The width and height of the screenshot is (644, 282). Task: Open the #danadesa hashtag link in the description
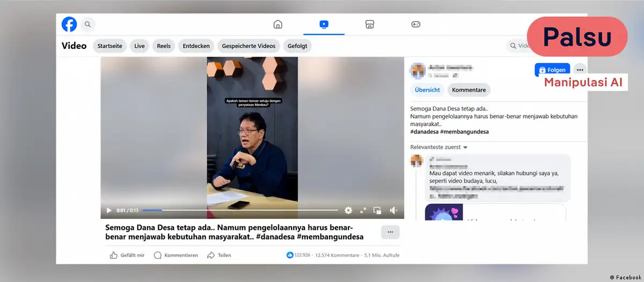coord(424,132)
